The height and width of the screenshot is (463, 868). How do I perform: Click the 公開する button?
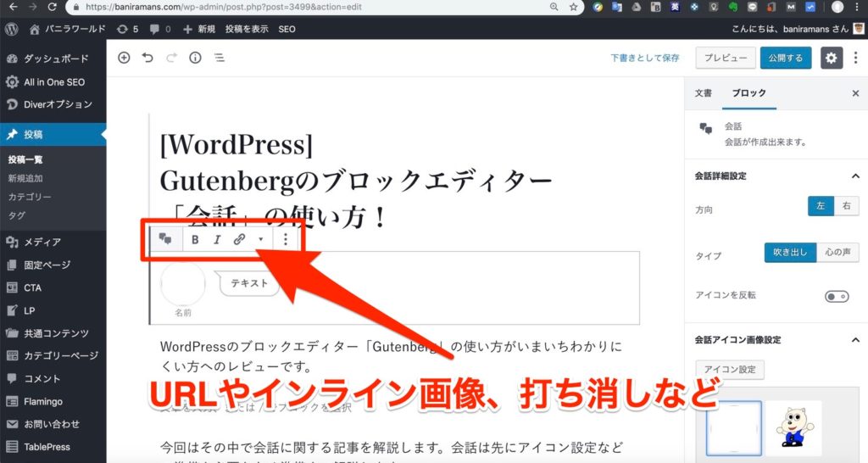[786, 58]
